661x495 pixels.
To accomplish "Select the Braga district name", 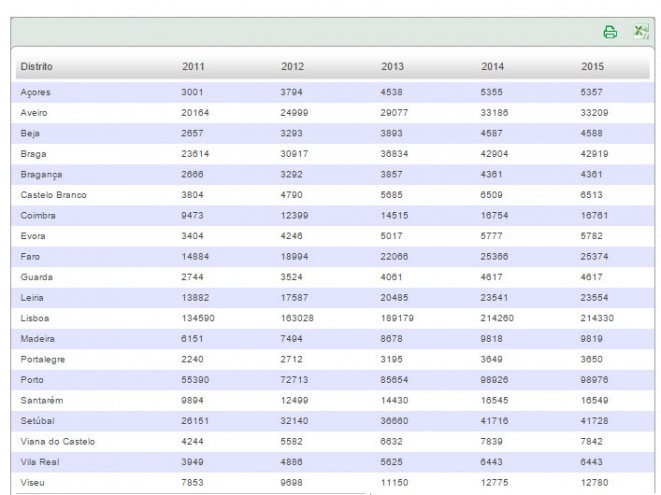I will tap(33, 154).
